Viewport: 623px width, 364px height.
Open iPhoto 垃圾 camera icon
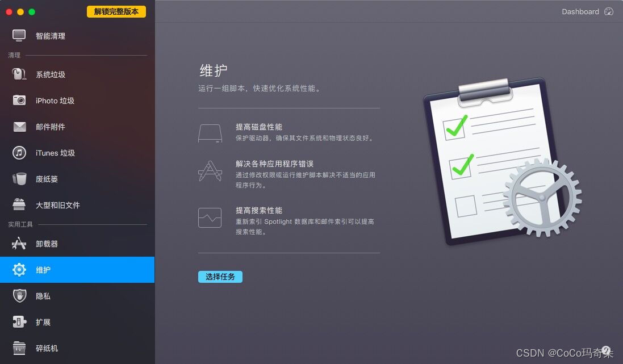[x=19, y=101]
